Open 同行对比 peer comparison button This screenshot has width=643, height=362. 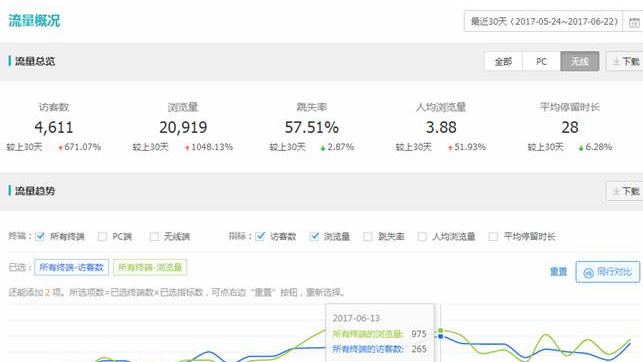click(608, 272)
